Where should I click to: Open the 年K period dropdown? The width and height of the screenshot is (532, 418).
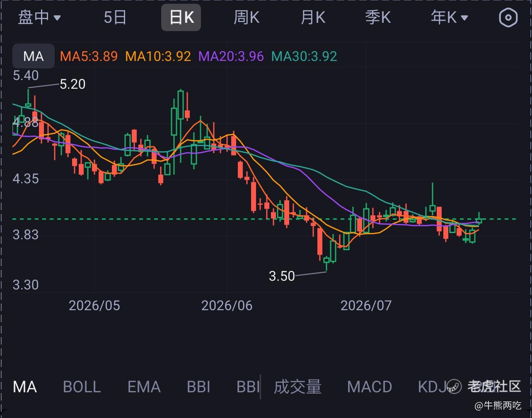point(449,17)
